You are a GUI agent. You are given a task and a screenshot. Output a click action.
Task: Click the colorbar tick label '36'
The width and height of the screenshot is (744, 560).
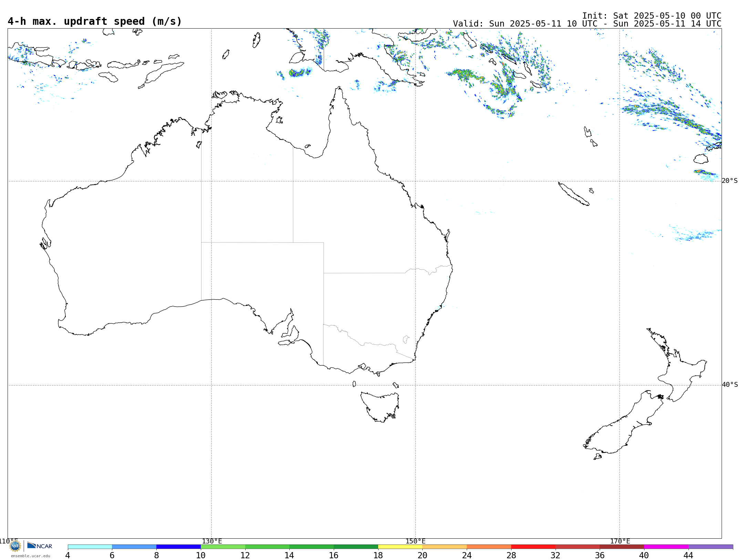tap(600, 555)
